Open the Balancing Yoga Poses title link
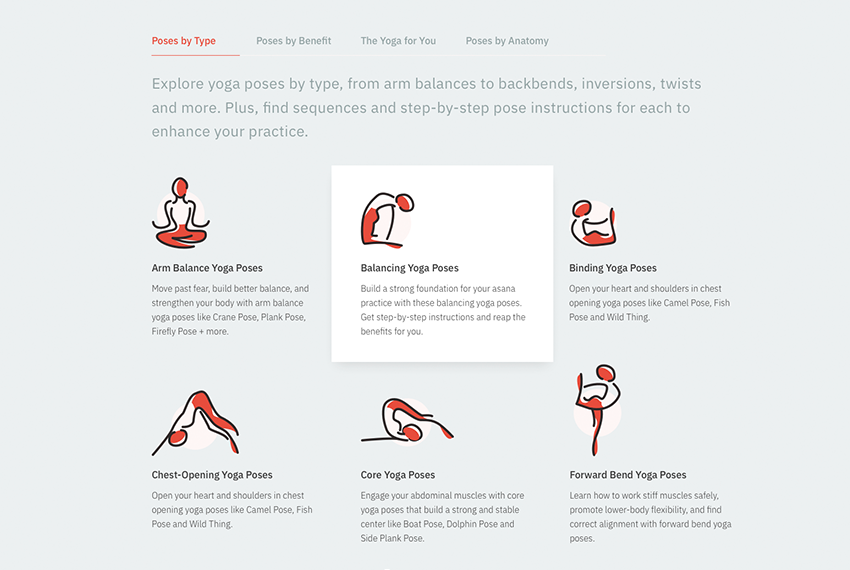Viewport: 850px width, 570px height. coord(409,268)
